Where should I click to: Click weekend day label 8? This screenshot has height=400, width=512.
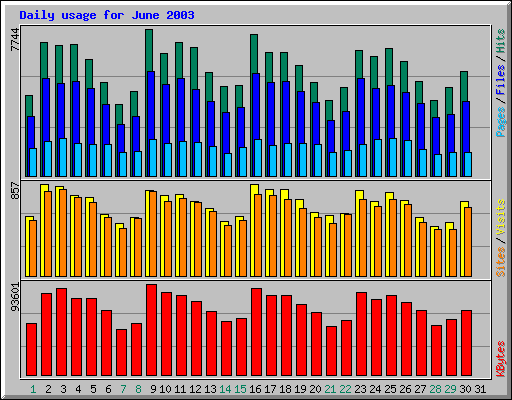click(138, 389)
